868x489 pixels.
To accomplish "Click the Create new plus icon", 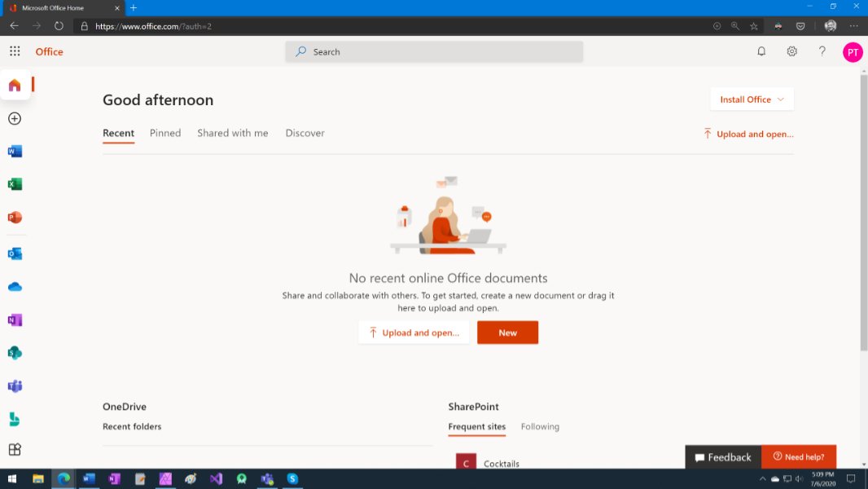I will (x=15, y=118).
